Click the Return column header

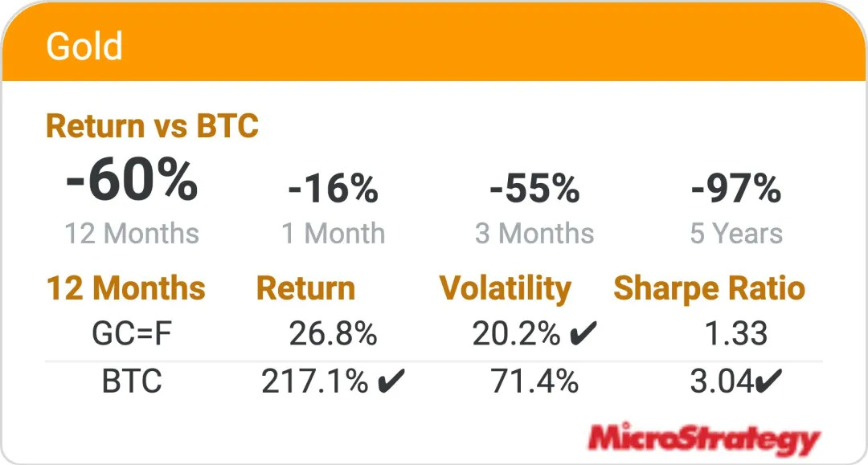point(305,288)
